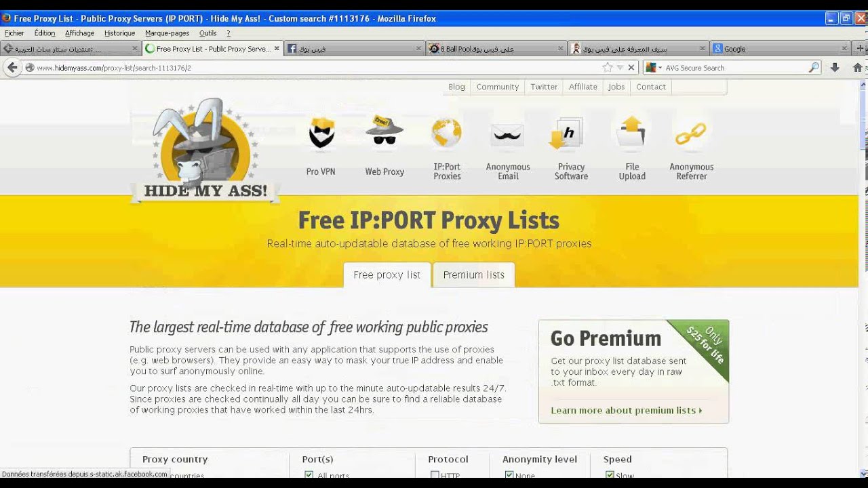Screen dimensions: 868x488
Task: Open the Web Proxy sunglasses icon
Action: (384, 130)
